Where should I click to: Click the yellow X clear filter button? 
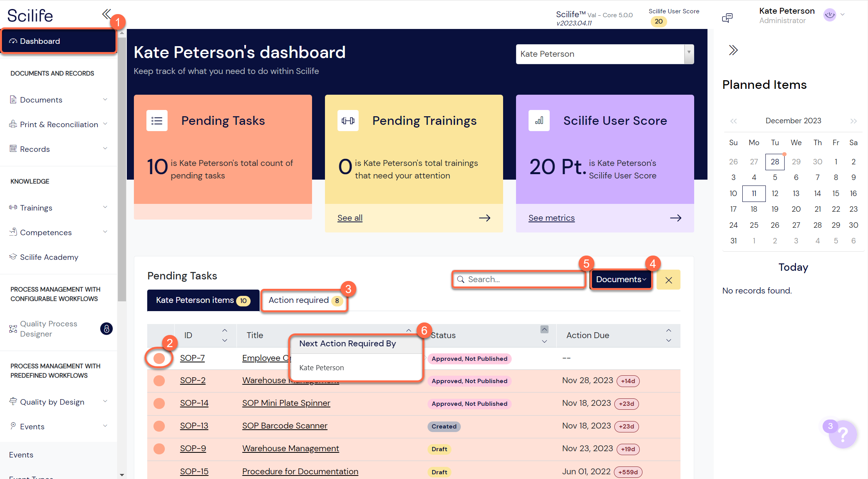click(668, 280)
